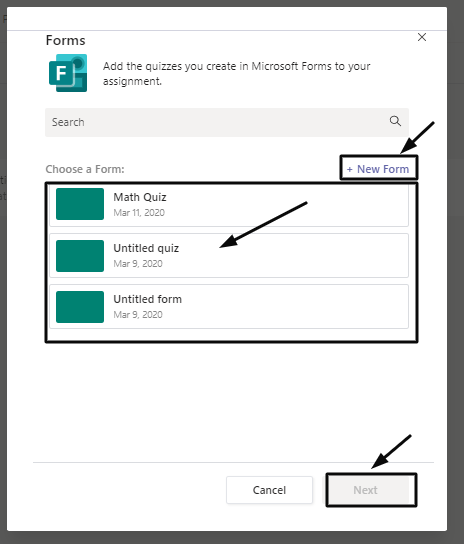
Task: Select the Untitled quiz title text
Action: [146, 248]
